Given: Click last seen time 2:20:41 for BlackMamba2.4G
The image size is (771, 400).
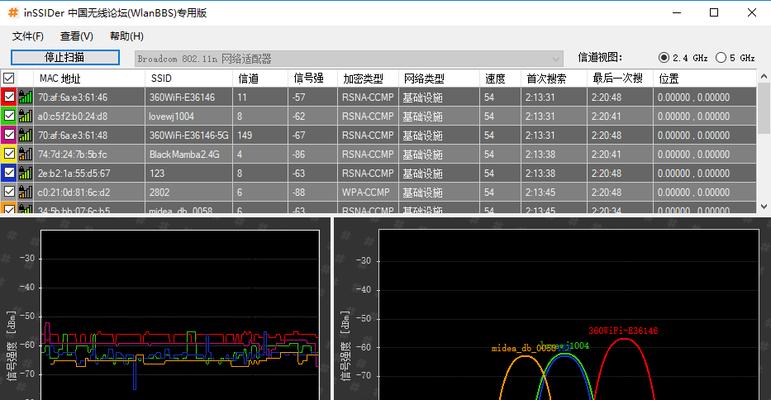Looking at the screenshot, I should [x=606, y=154].
